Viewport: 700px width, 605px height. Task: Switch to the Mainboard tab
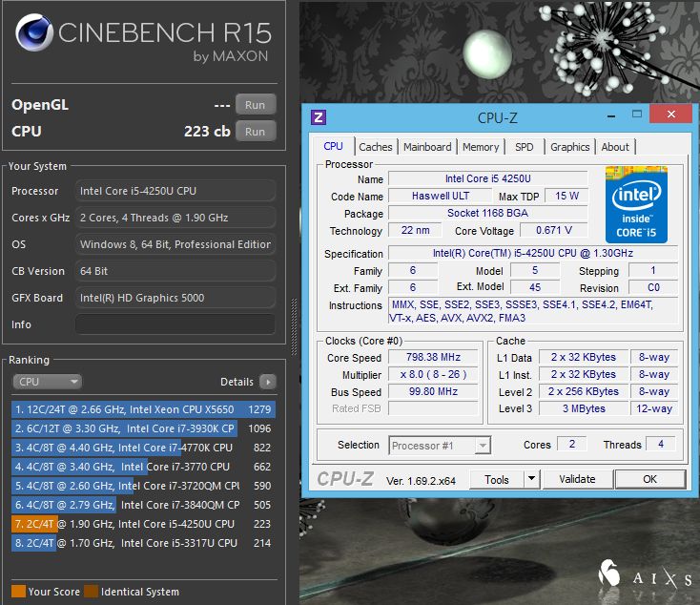pos(427,147)
